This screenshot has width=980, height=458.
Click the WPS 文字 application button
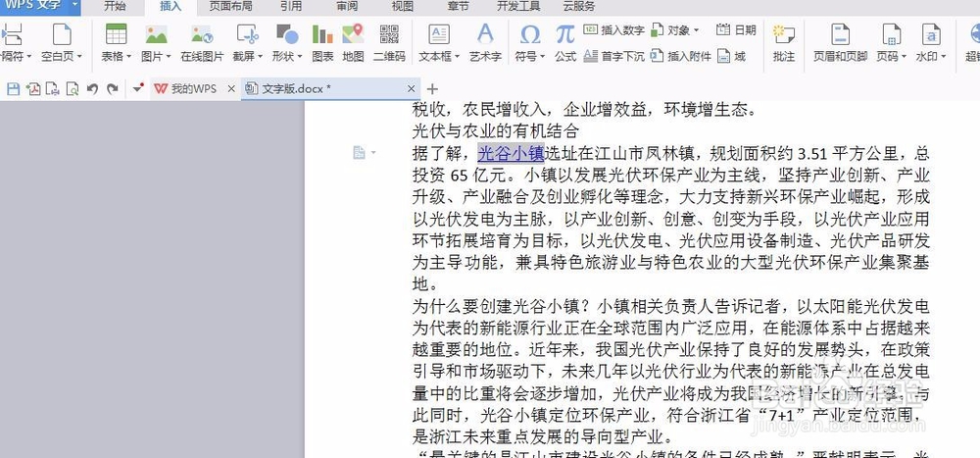34,7
